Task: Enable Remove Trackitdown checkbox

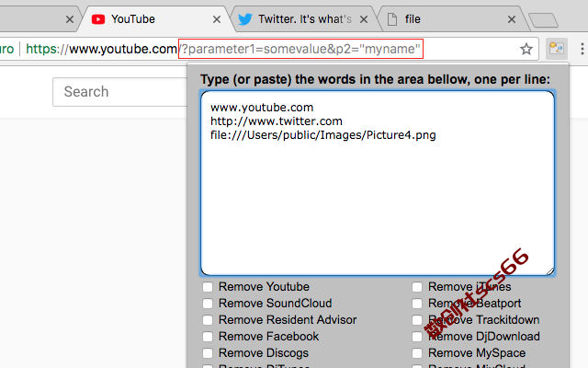Action: [417, 320]
